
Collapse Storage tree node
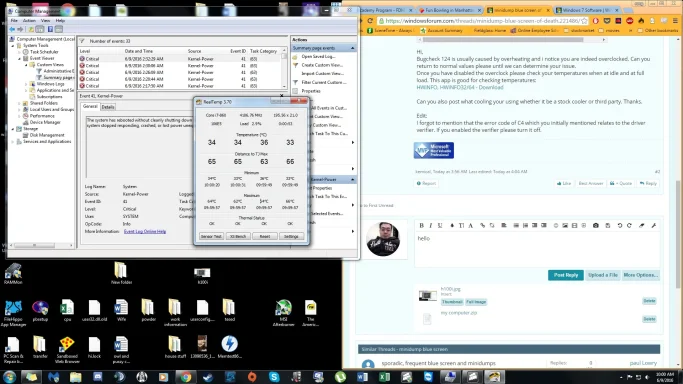tap(13, 129)
